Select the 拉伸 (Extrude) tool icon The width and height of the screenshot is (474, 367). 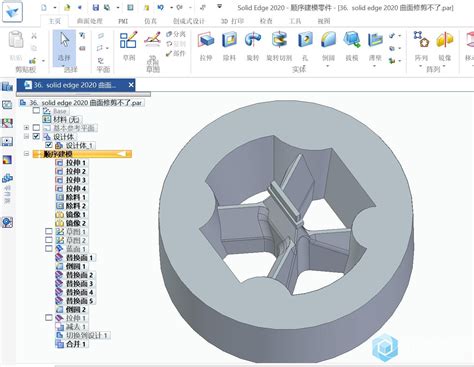206,40
